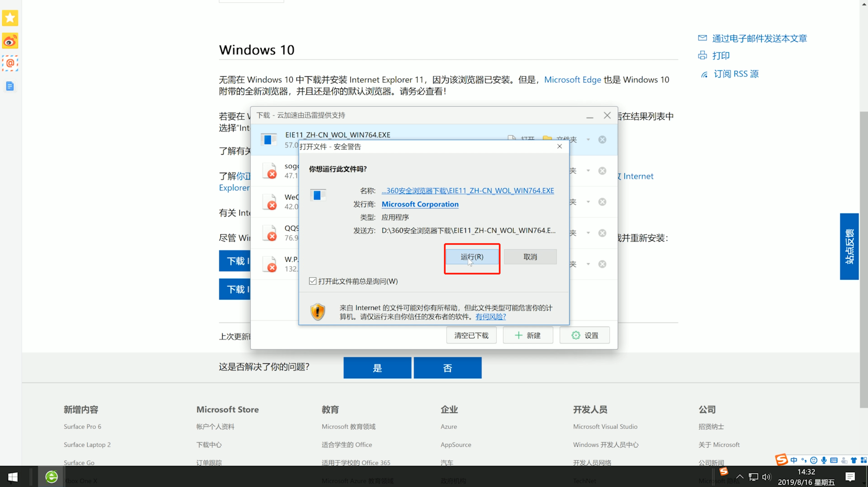Open the Weibo icon in sidebar
The height and width of the screenshot is (487, 868).
pos(10,41)
